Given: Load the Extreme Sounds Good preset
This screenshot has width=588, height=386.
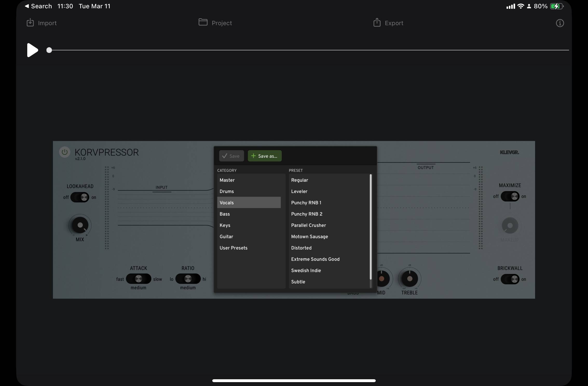Looking at the screenshot, I should (x=329, y=259).
